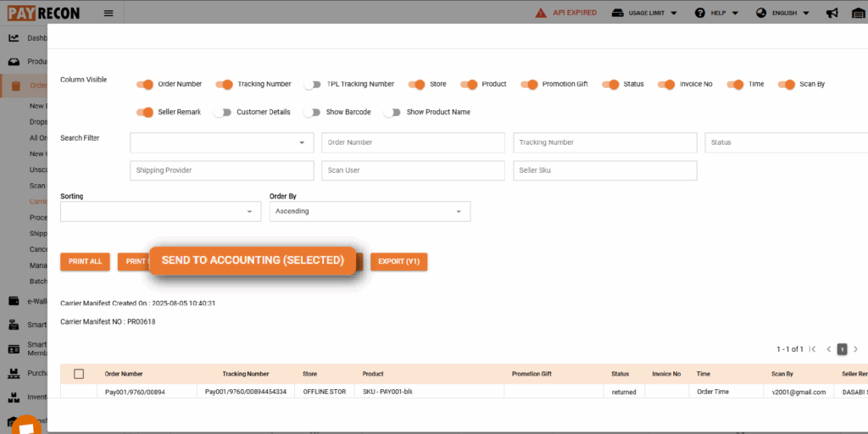The image size is (868, 434).
Task: Expand the Usage Limit menu
Action: [x=674, y=14]
